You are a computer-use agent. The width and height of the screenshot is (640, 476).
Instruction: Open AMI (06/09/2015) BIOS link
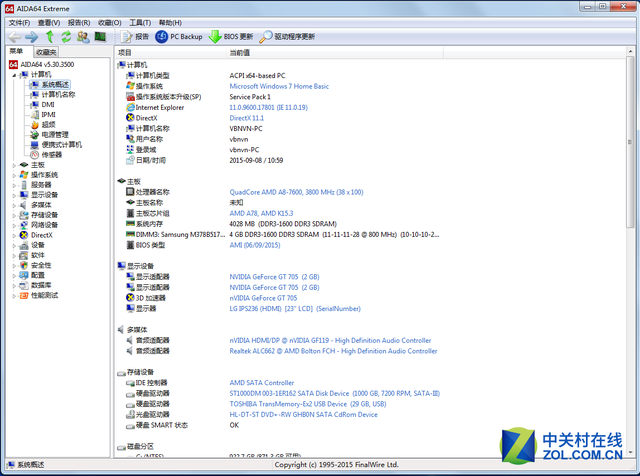[255, 245]
